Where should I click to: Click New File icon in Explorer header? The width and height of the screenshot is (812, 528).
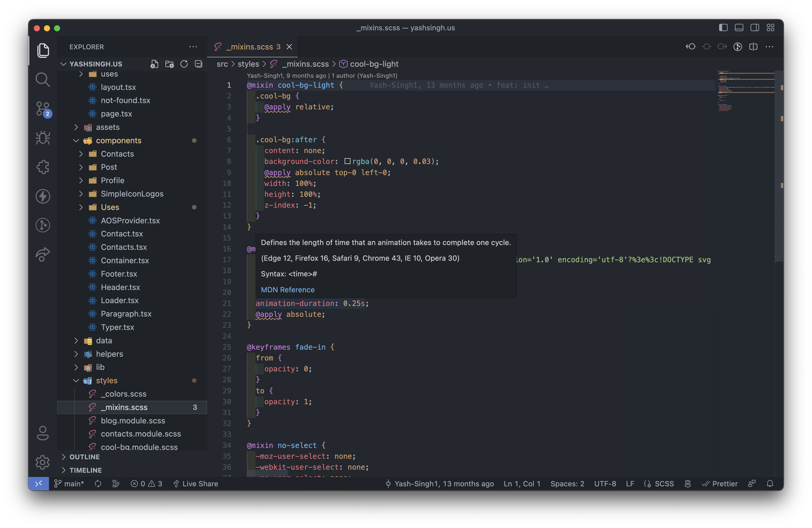[155, 64]
